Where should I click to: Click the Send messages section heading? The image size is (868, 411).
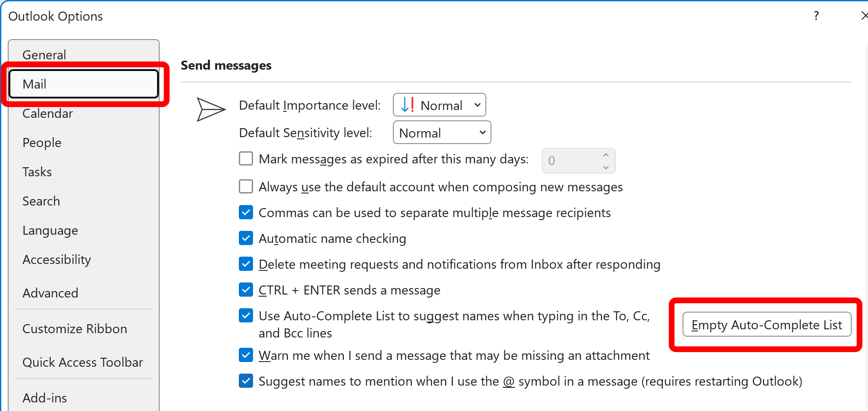pyautogui.click(x=226, y=65)
